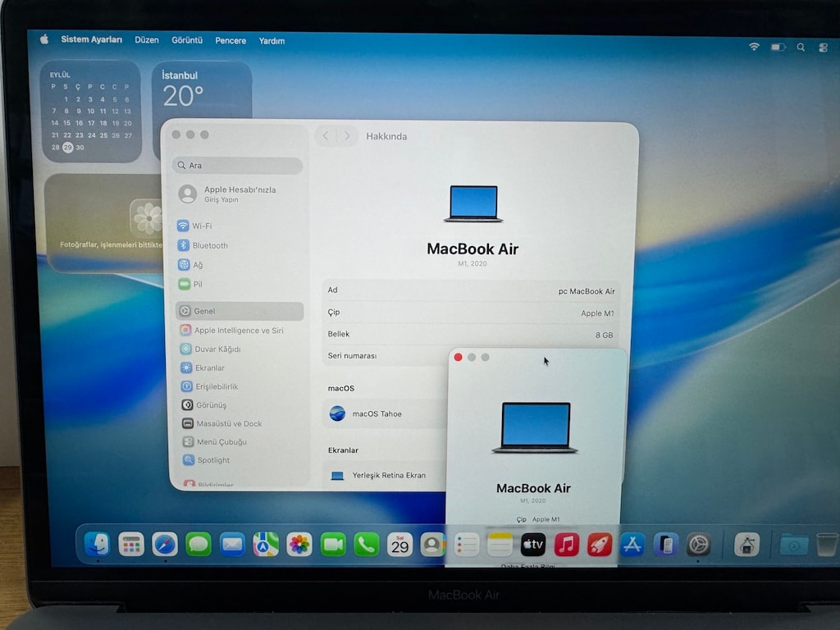Open the Apple menu
The width and height of the screenshot is (840, 630).
click(x=44, y=39)
